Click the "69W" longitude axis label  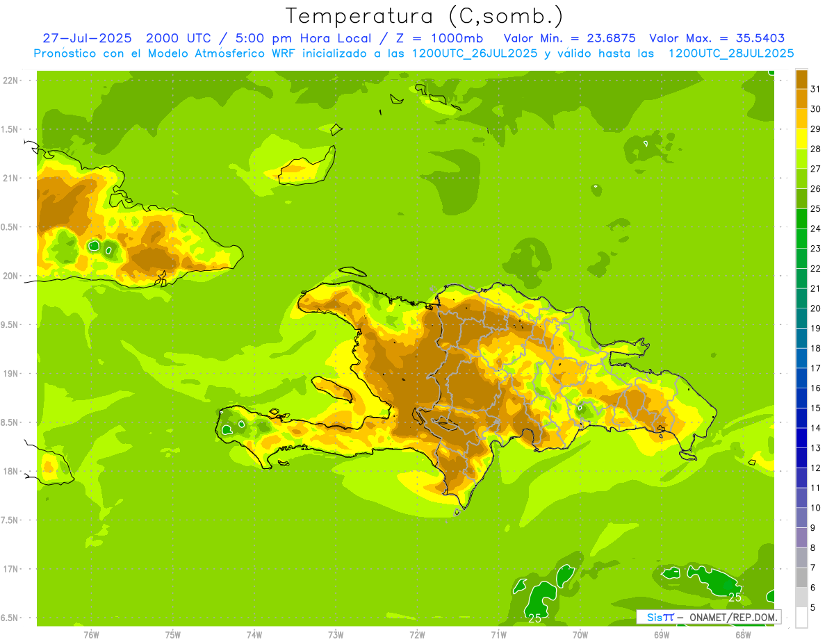tap(662, 635)
